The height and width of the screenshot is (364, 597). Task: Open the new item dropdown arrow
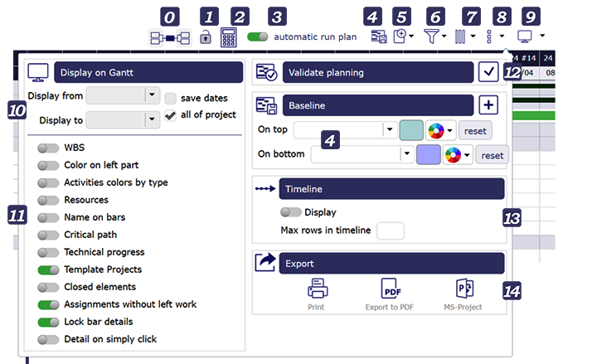pyautogui.click(x=411, y=36)
